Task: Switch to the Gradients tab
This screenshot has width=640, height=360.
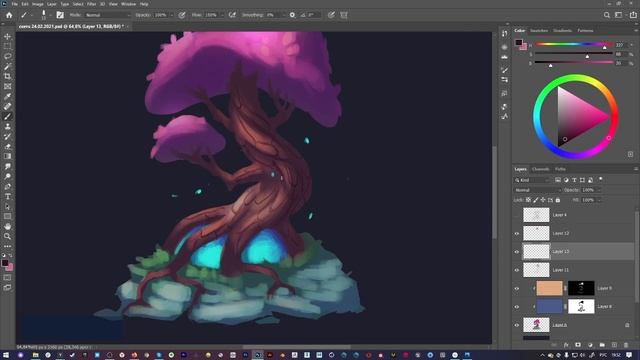Action: coord(562,31)
